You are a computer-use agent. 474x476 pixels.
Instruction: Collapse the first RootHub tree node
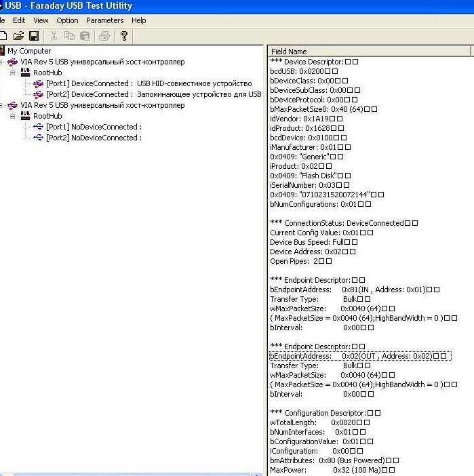pos(13,73)
